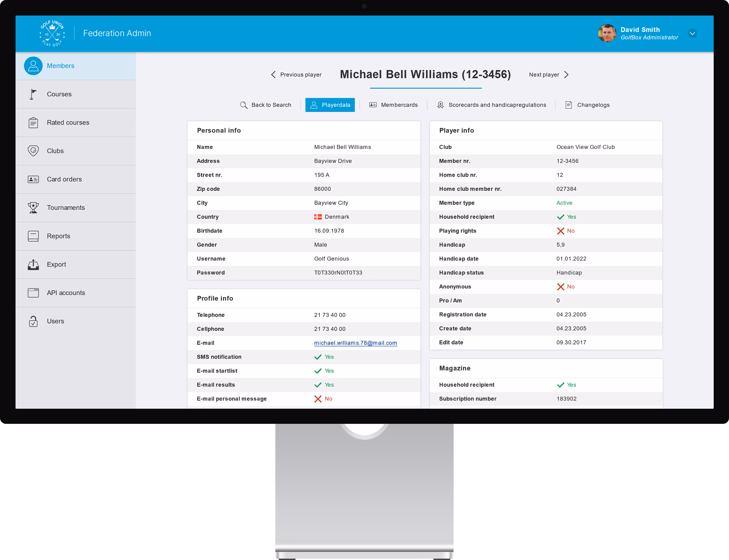Click michael.williams.78@mail.com email link
Screen dimensions: 729x560
[355, 343]
